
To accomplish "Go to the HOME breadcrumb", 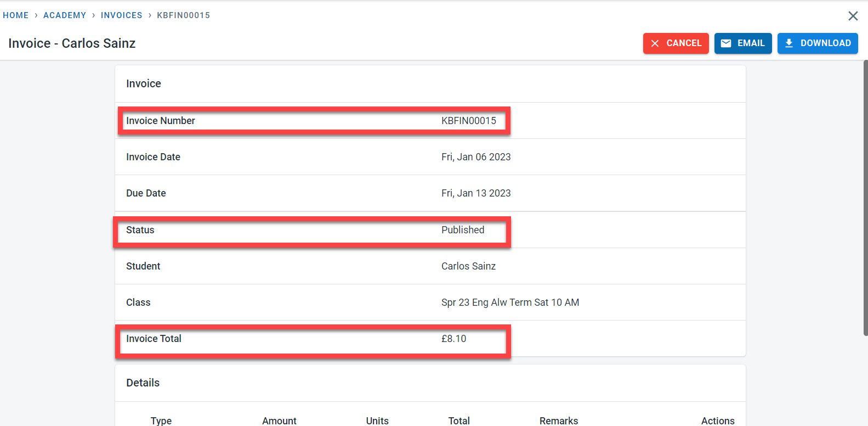I will (x=16, y=15).
